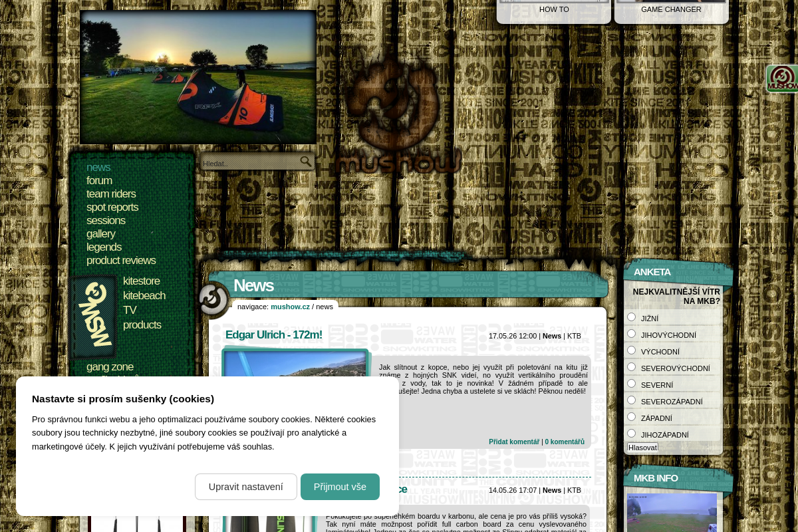Open gang zone menu item

pyautogui.click(x=110, y=367)
